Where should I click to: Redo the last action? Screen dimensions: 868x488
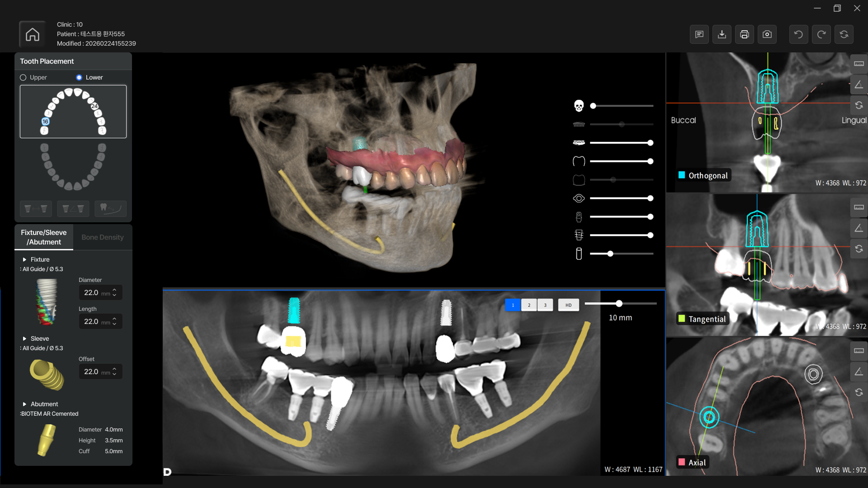point(821,34)
